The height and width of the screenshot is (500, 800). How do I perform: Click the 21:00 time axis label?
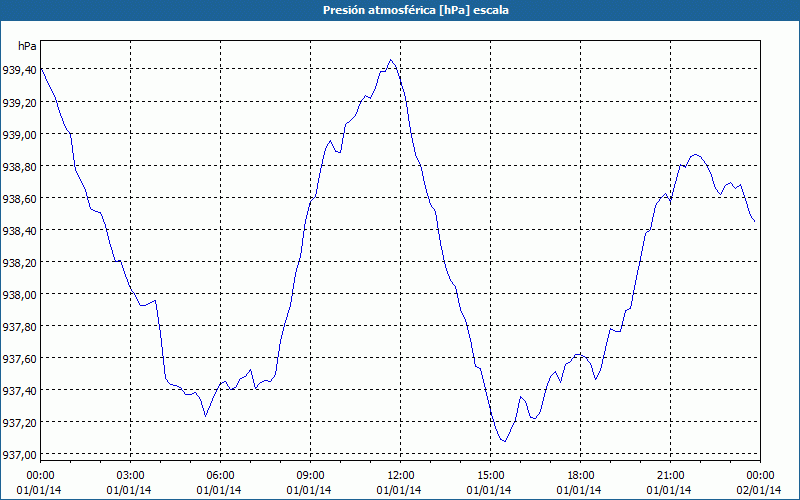click(x=670, y=476)
